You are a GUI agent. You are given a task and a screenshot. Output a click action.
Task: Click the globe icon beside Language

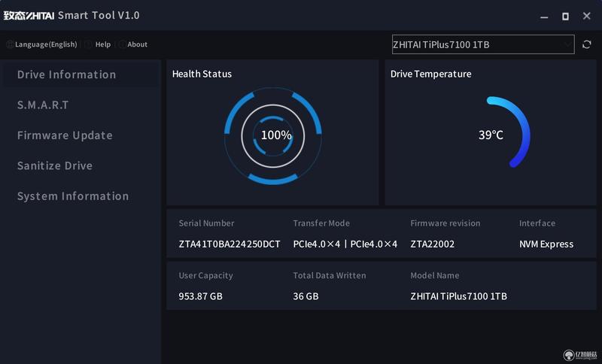[10, 44]
